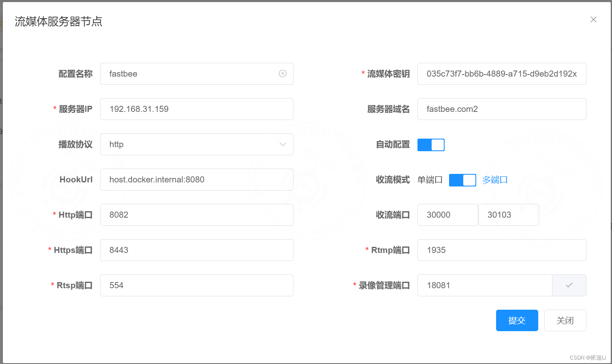612x364 pixels.
Task: Click the 关闭 button
Action: [x=565, y=320]
